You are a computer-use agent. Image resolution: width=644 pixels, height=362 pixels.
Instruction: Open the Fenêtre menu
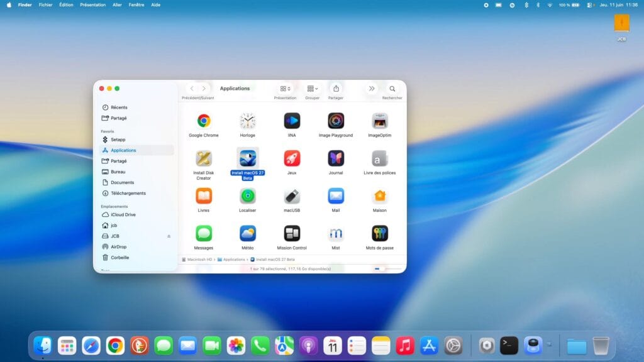coord(136,5)
